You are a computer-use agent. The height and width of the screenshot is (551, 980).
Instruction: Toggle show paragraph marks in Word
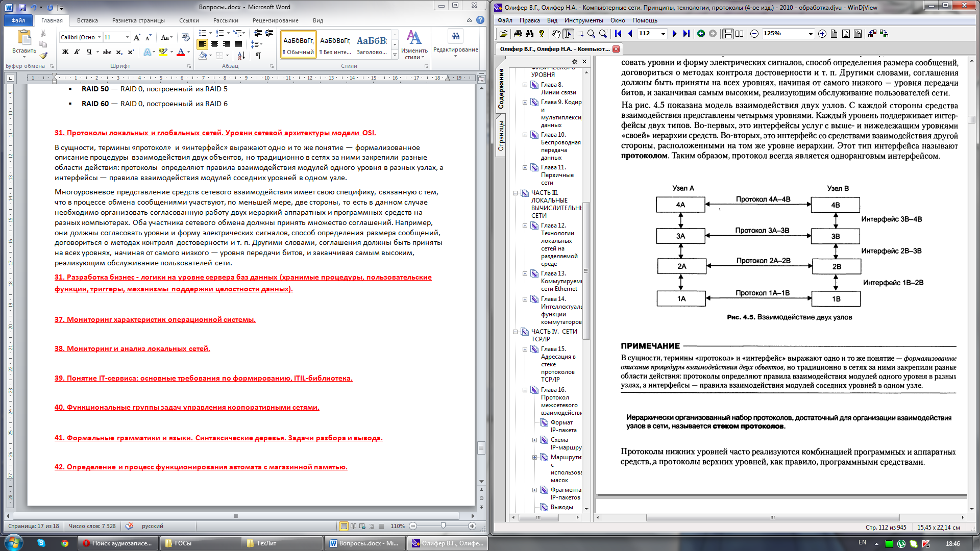point(258,55)
